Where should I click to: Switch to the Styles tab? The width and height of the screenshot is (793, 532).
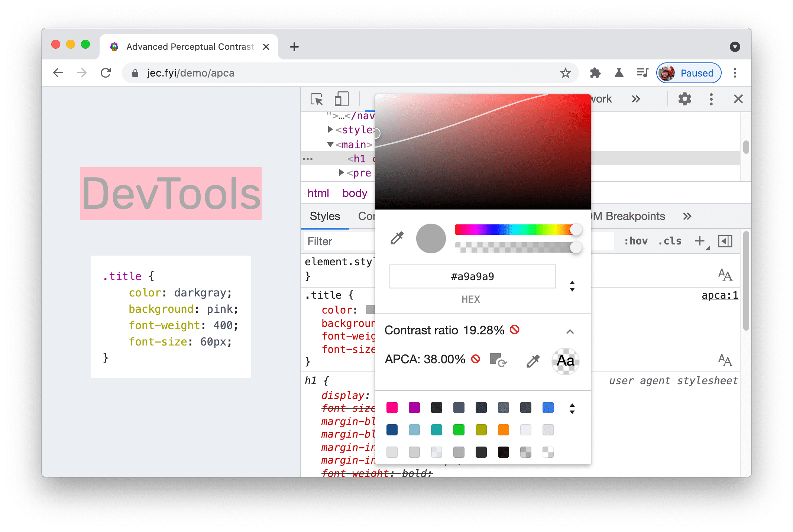pos(326,216)
